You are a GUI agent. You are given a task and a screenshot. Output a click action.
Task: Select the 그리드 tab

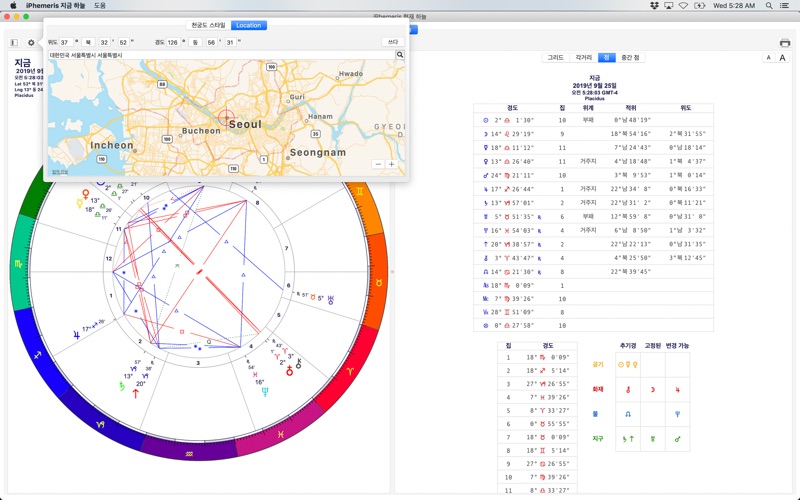[556, 58]
